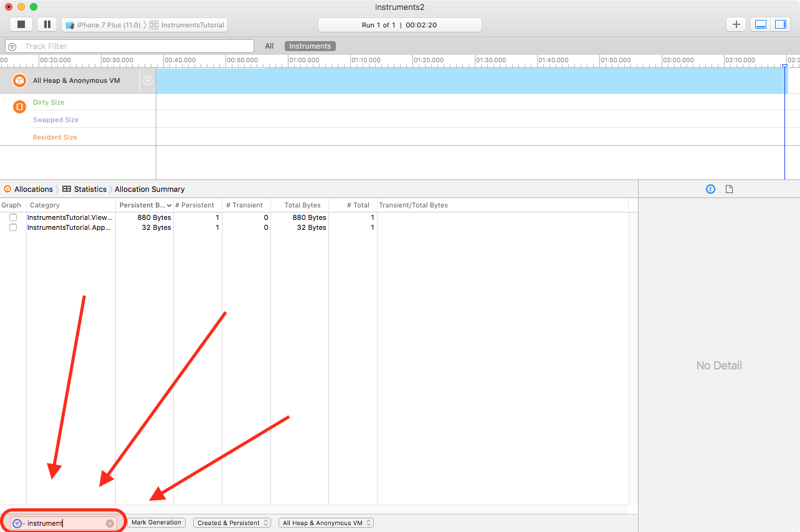Click the InstrumentsTutorial app icon in toolbar

tap(154, 25)
